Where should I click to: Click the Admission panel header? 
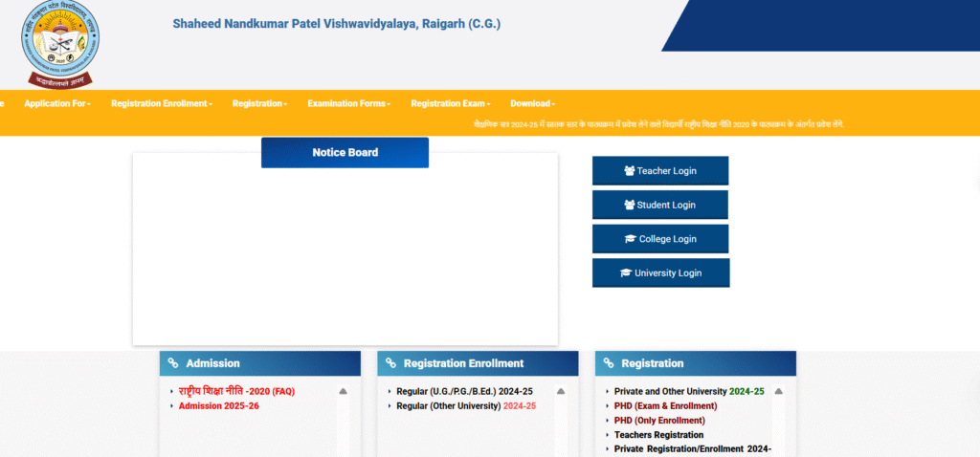coord(260,363)
